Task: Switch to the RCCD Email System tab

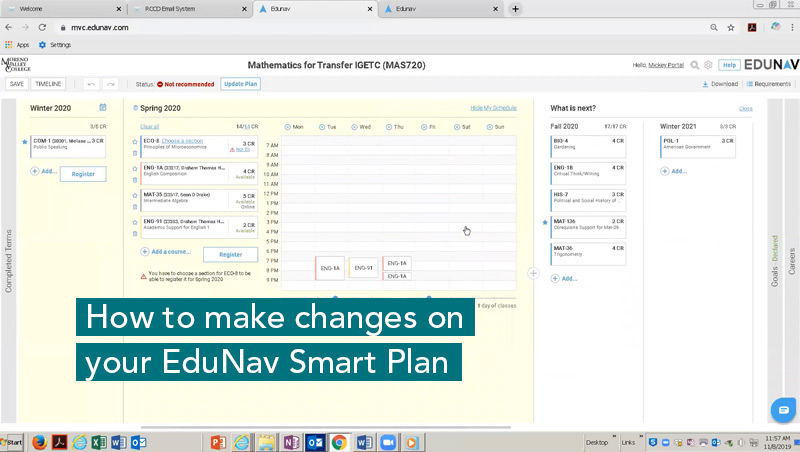Action: pyautogui.click(x=189, y=9)
